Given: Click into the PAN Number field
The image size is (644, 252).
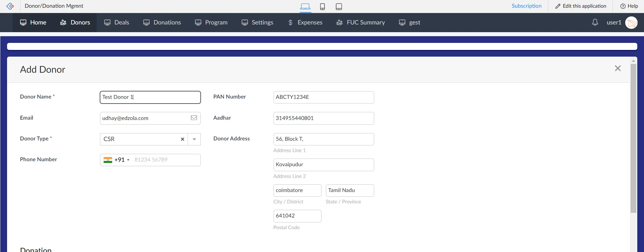Looking at the screenshot, I should coord(324,97).
